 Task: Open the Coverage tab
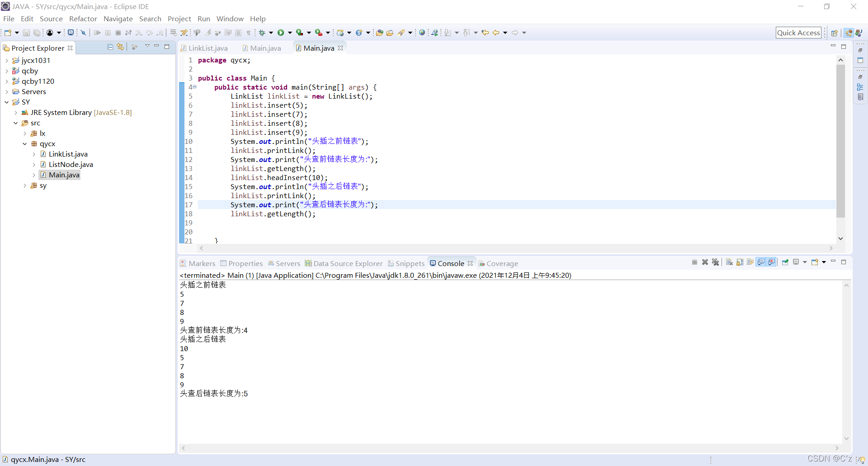point(498,264)
